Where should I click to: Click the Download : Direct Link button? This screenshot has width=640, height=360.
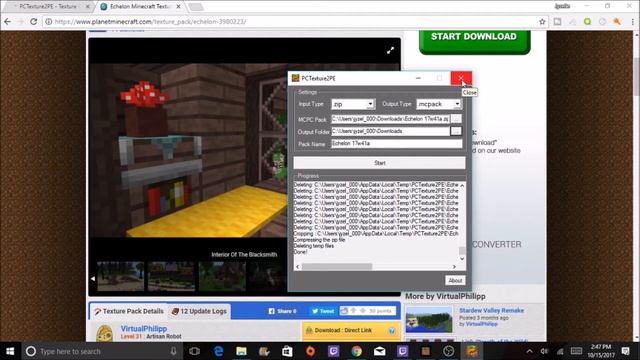(x=350, y=331)
